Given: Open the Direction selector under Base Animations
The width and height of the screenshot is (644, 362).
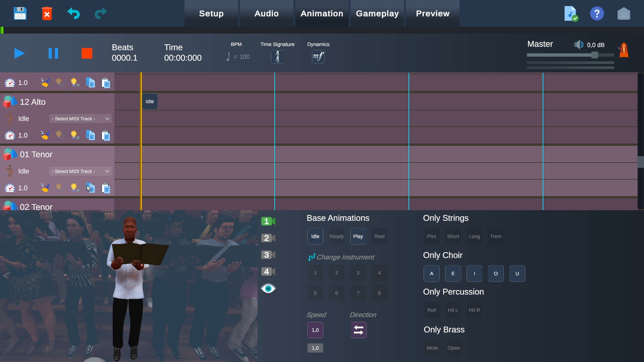Looking at the screenshot, I should (358, 330).
